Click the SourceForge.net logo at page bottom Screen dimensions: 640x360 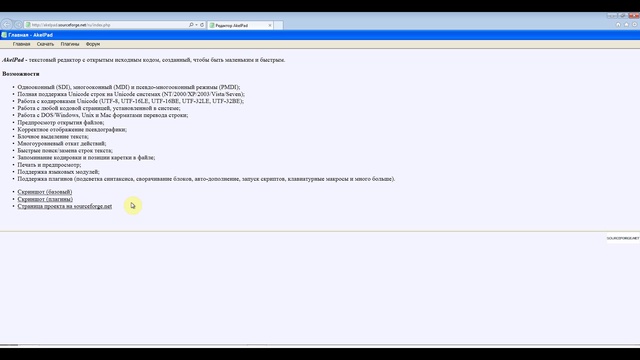click(x=623, y=238)
